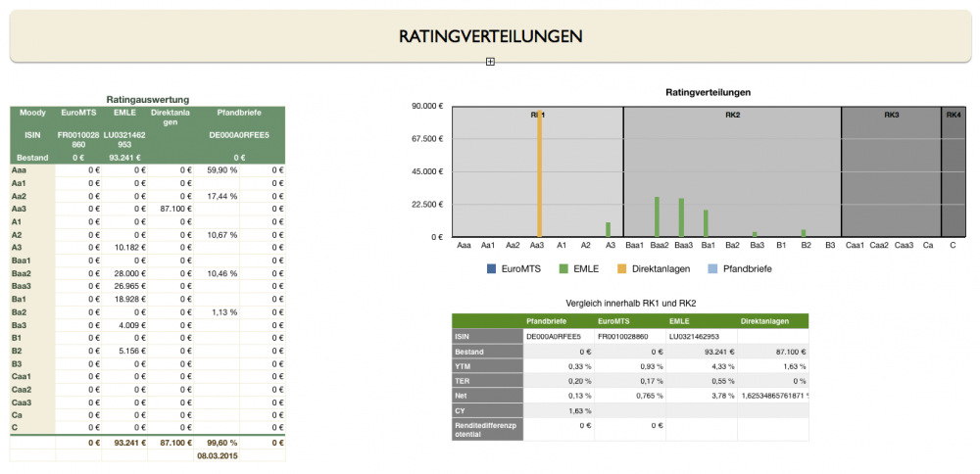Select the 10,67 % cell in A2 row
This screenshot has width=980, height=474.
coord(217,235)
